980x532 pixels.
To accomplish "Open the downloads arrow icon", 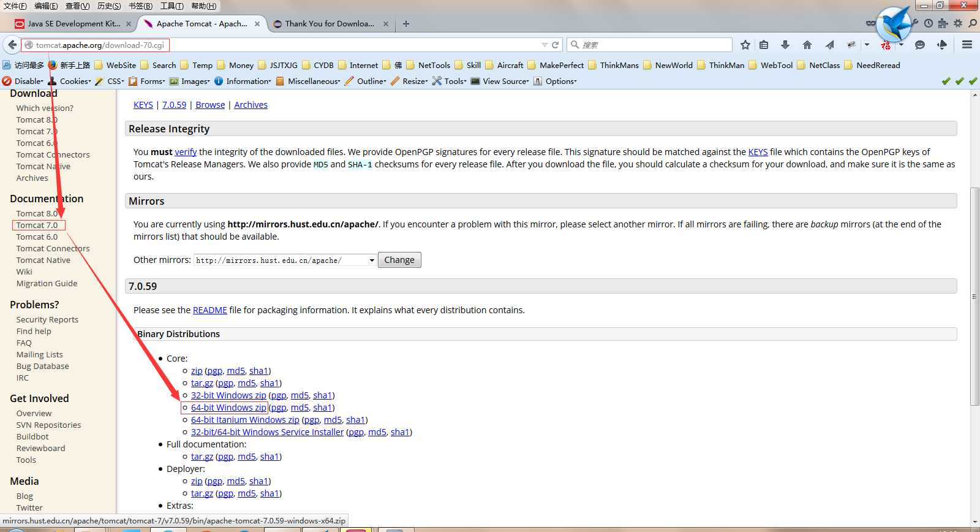I will tap(785, 45).
